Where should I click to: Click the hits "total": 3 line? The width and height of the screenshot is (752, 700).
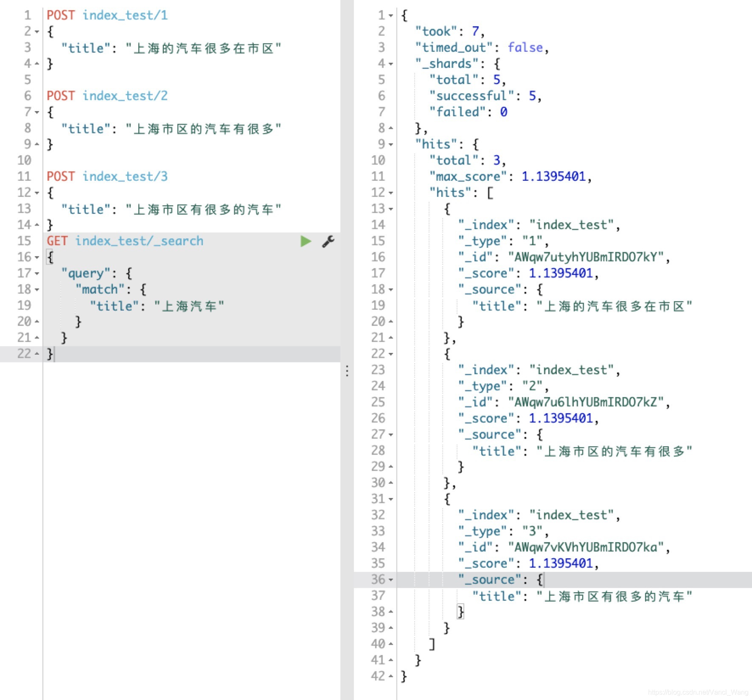(468, 160)
